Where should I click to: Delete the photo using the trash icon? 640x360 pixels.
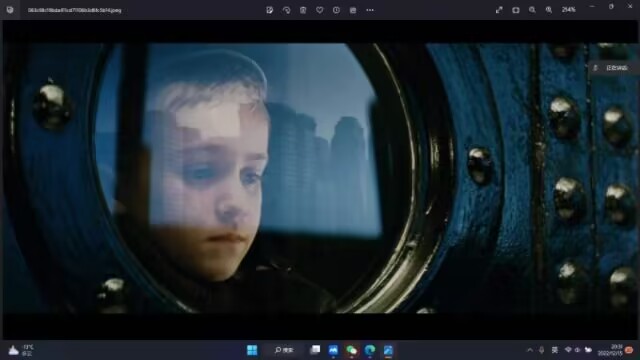pyautogui.click(x=303, y=10)
